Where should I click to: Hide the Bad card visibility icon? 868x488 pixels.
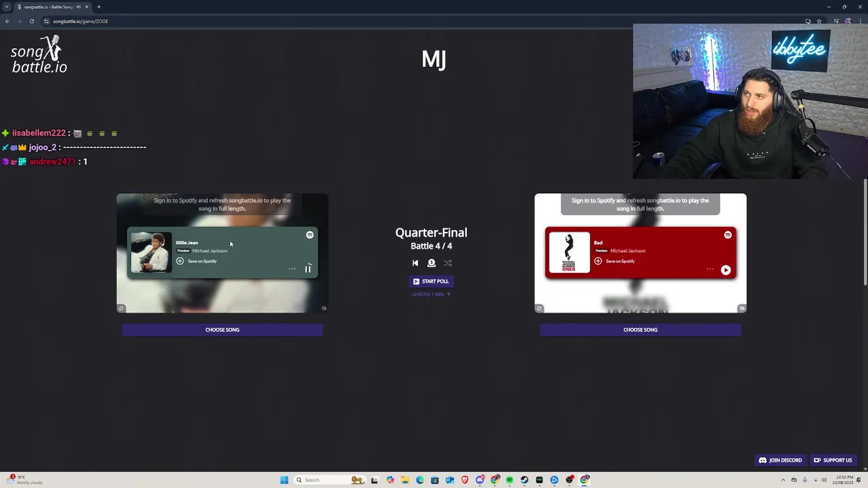(x=742, y=308)
